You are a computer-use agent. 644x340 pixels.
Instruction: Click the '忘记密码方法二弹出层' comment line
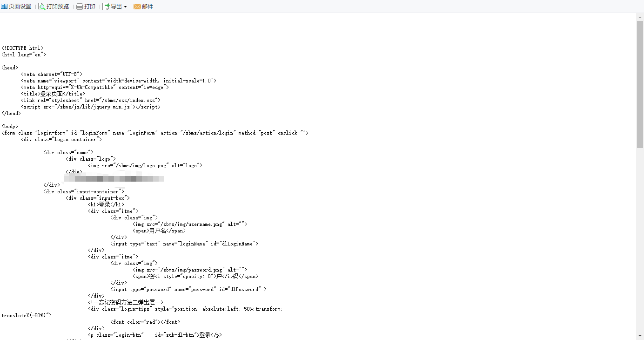126,302
